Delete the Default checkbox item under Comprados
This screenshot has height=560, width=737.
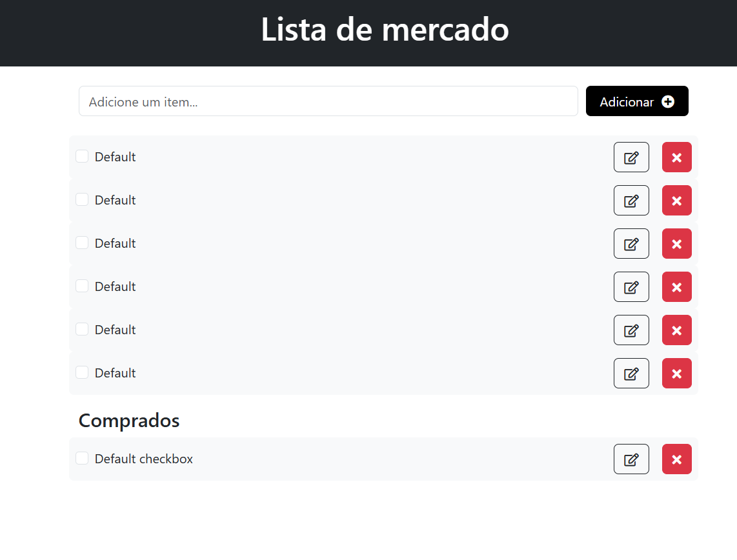click(676, 459)
